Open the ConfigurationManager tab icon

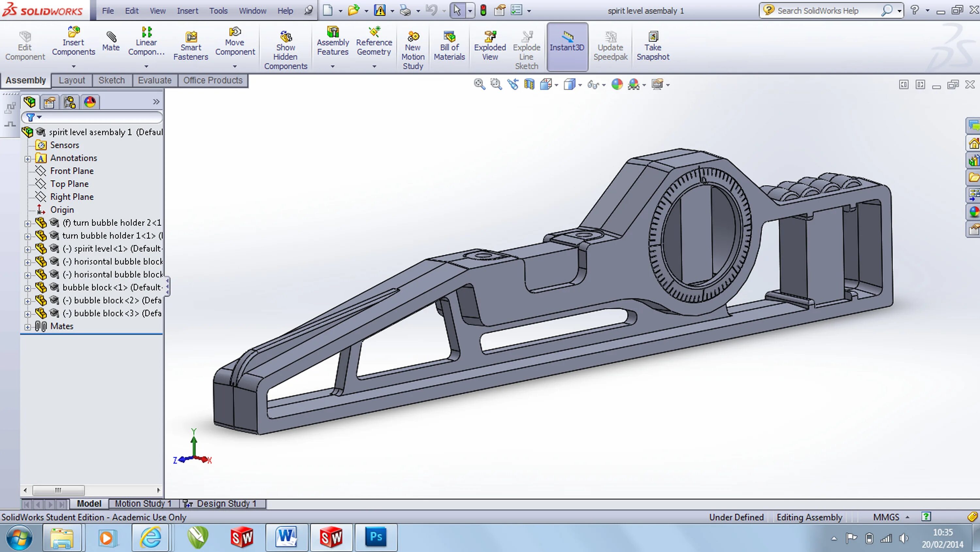(x=70, y=102)
